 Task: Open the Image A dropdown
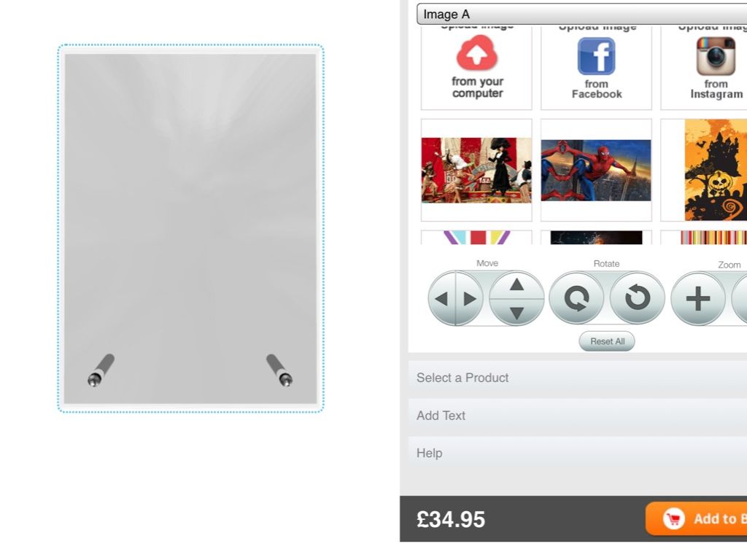[581, 15]
